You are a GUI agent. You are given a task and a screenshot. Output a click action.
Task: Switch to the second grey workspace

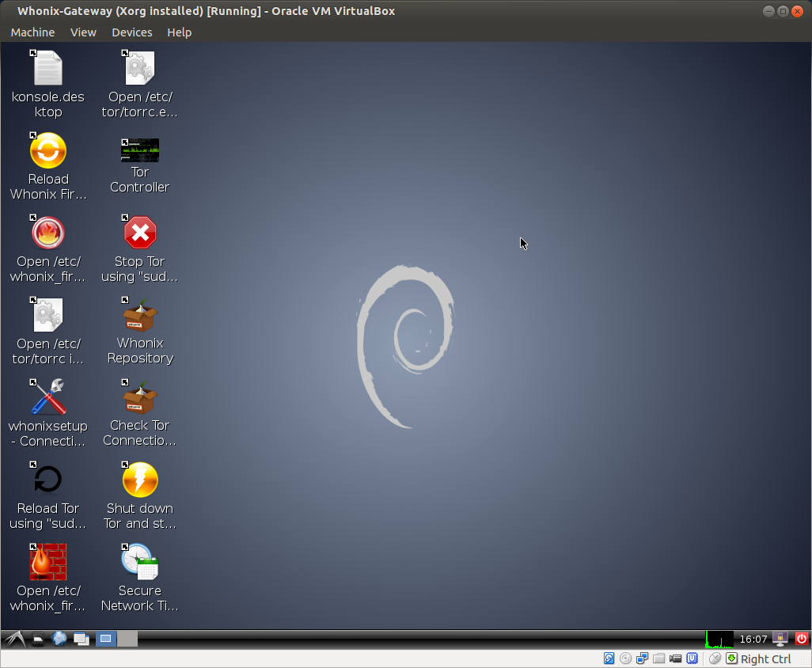(127, 639)
